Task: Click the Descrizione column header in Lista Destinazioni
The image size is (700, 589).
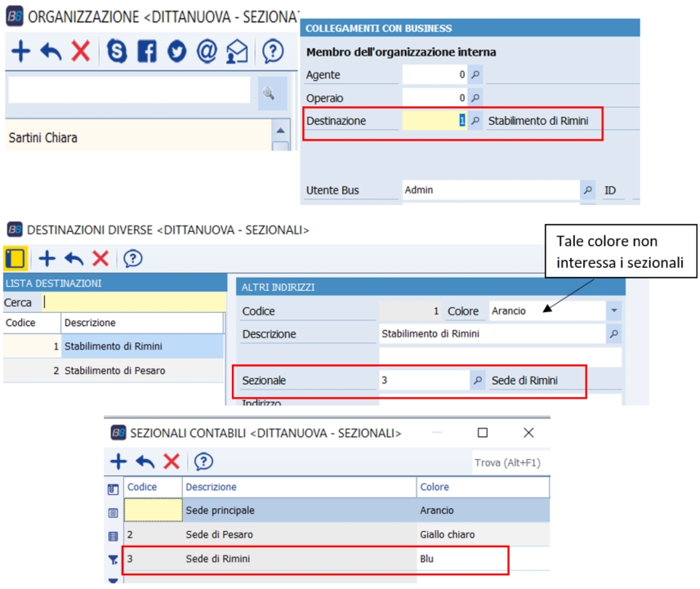Action: pyautogui.click(x=142, y=323)
